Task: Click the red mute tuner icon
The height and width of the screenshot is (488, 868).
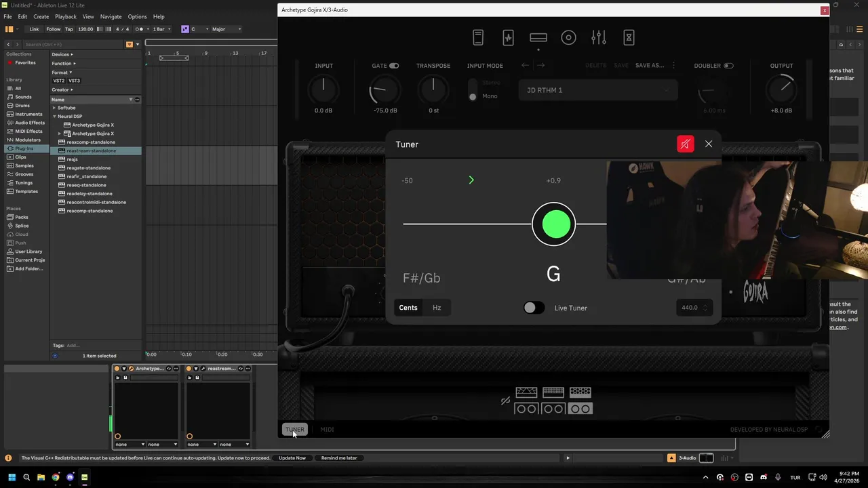Action: tap(685, 144)
